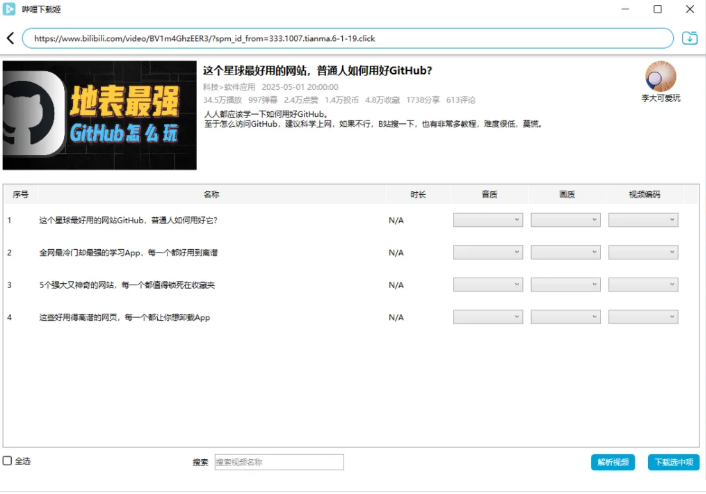Click the GitHub video cover thumbnail
Viewport: 706px width, 494px height.
click(100, 115)
